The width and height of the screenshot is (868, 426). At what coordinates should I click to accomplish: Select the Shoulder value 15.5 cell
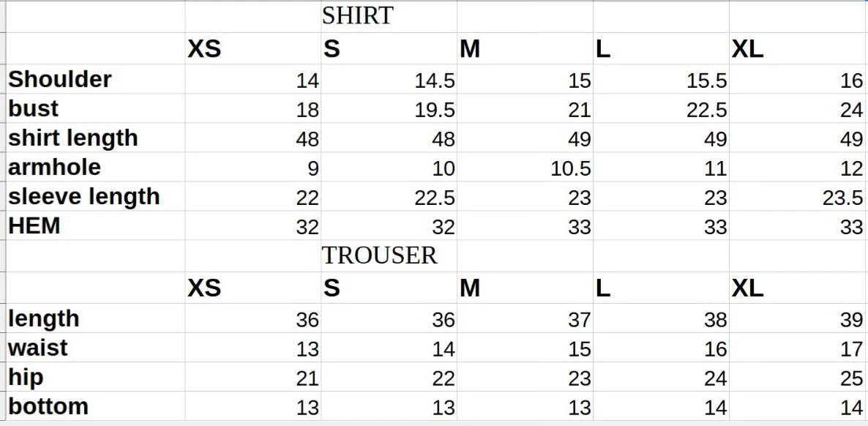click(661, 79)
